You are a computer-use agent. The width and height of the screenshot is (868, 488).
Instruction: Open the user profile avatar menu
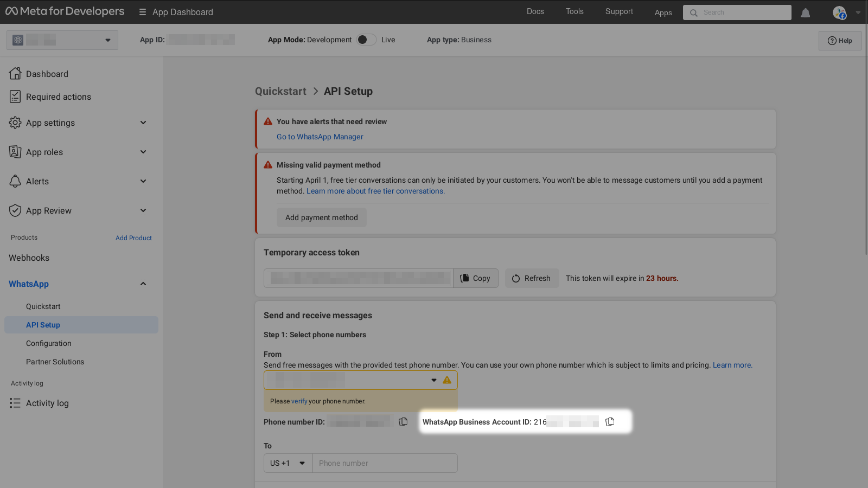(x=839, y=12)
